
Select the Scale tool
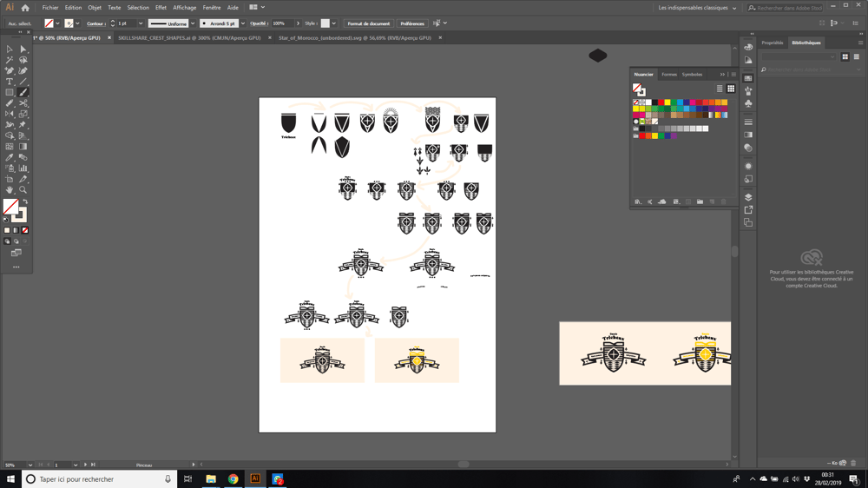pyautogui.click(x=23, y=114)
